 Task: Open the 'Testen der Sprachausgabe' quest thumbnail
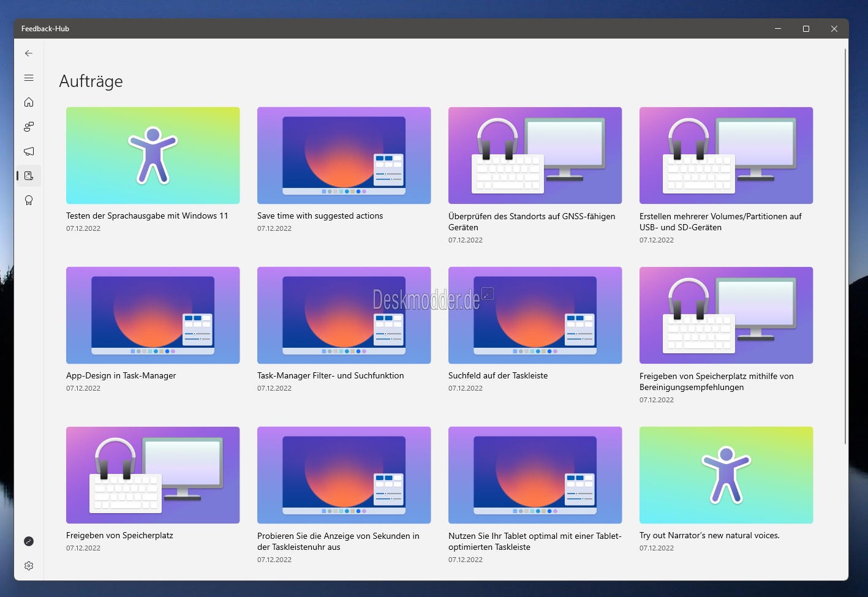[x=153, y=156]
